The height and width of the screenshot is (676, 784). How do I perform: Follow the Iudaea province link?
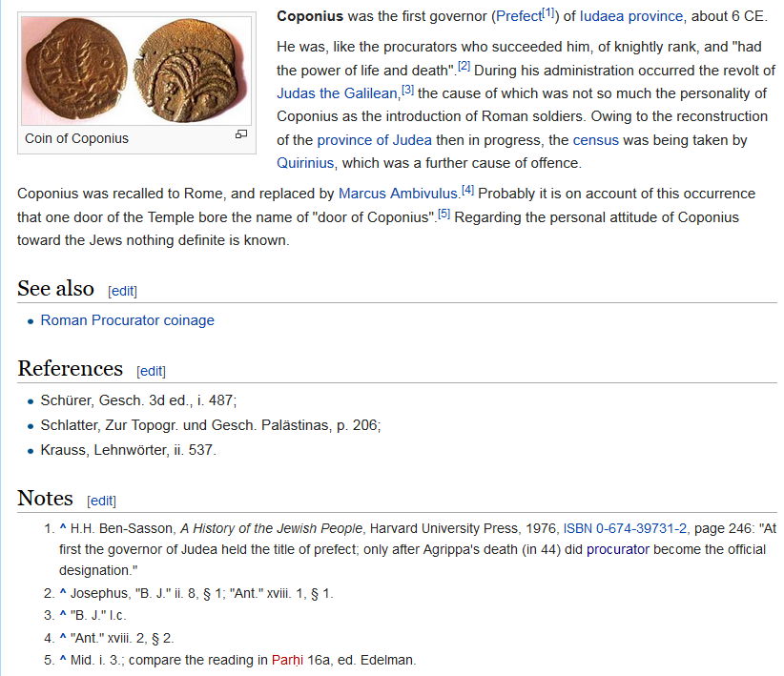(631, 16)
